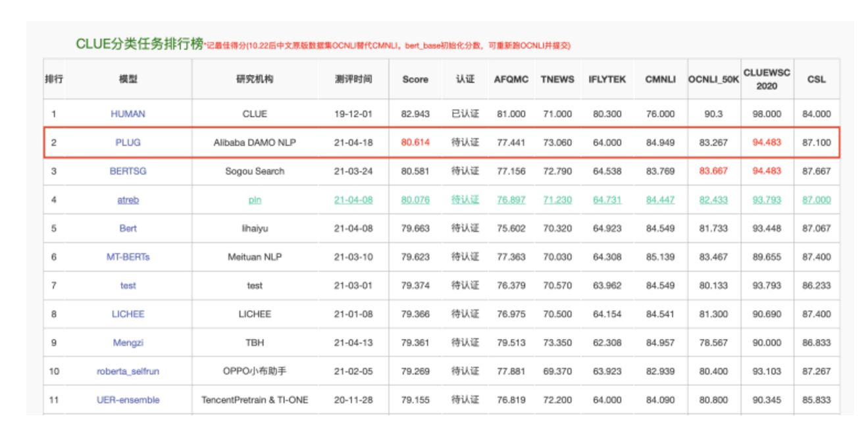
Task: Click the 64.731 IFLYTEK link
Action: point(607,199)
